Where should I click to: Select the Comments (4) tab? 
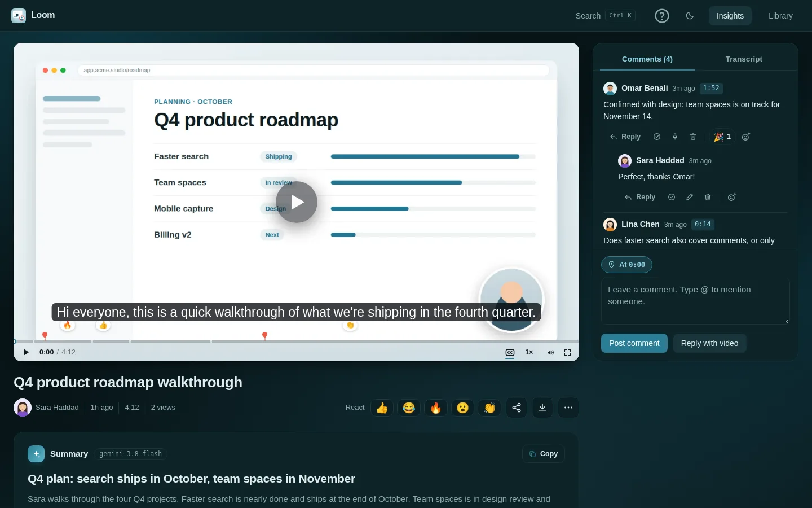pyautogui.click(x=647, y=59)
